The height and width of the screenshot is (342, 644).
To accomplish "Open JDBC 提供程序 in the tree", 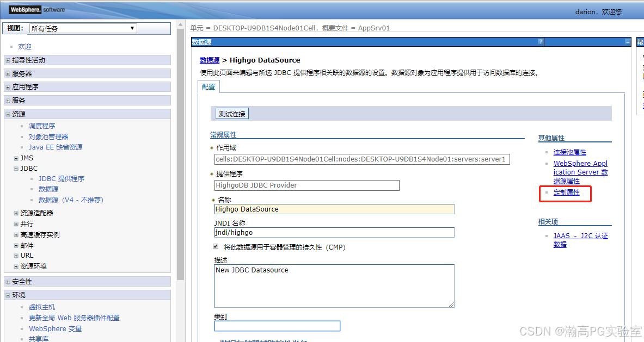I will [61, 179].
